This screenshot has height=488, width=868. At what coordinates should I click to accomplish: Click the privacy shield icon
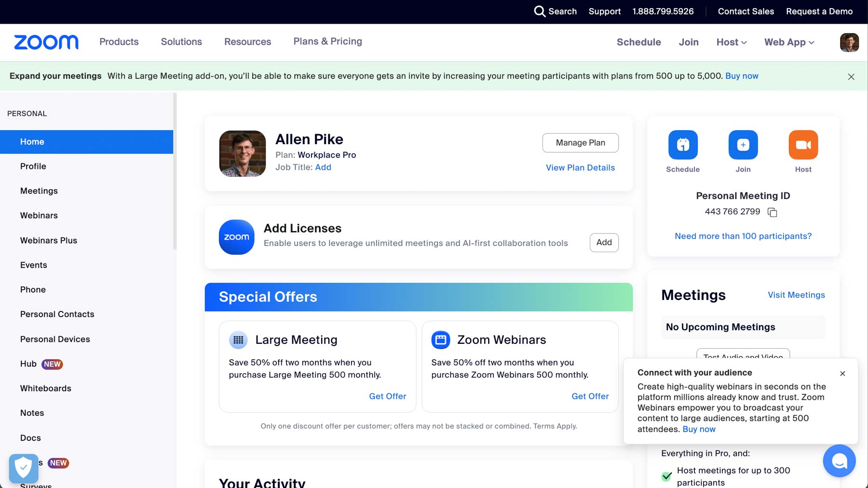click(24, 468)
